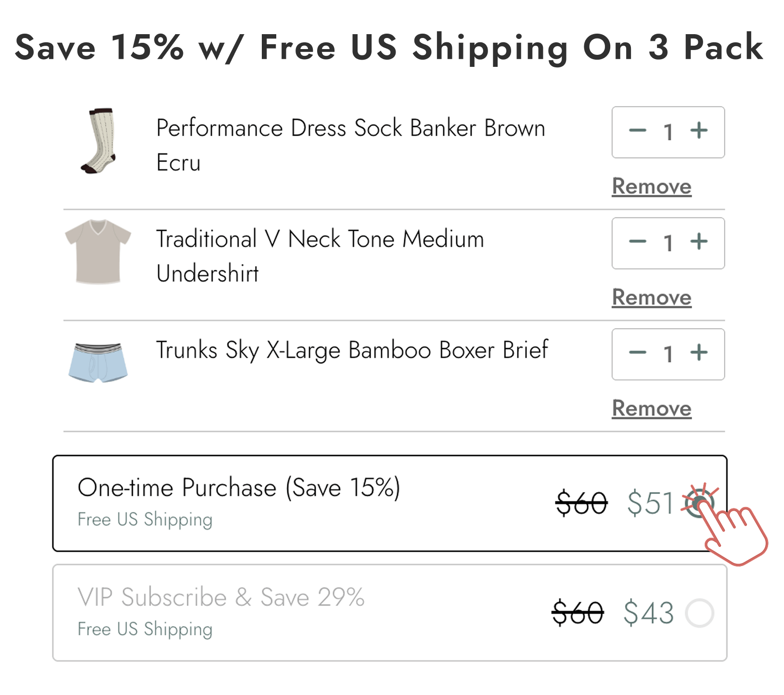Click the $43 VIP subscription price
The width and height of the screenshot is (784, 695).
[649, 613]
